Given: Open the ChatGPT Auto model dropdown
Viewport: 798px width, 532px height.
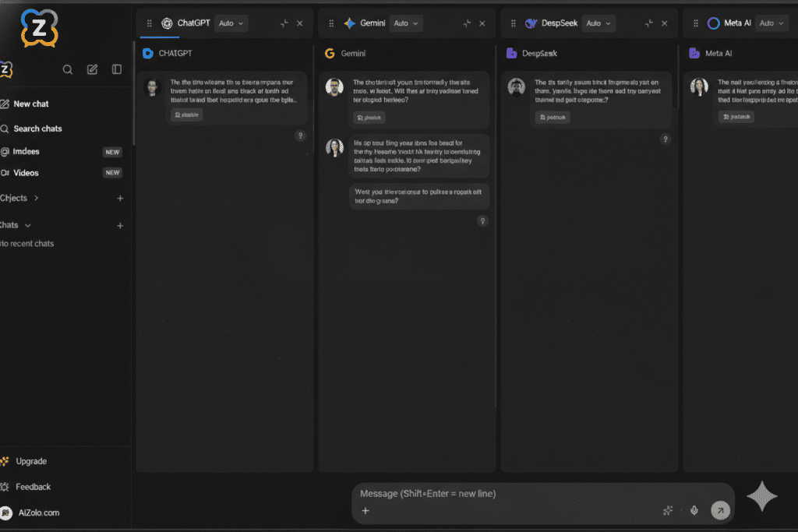Looking at the screenshot, I should 231,23.
